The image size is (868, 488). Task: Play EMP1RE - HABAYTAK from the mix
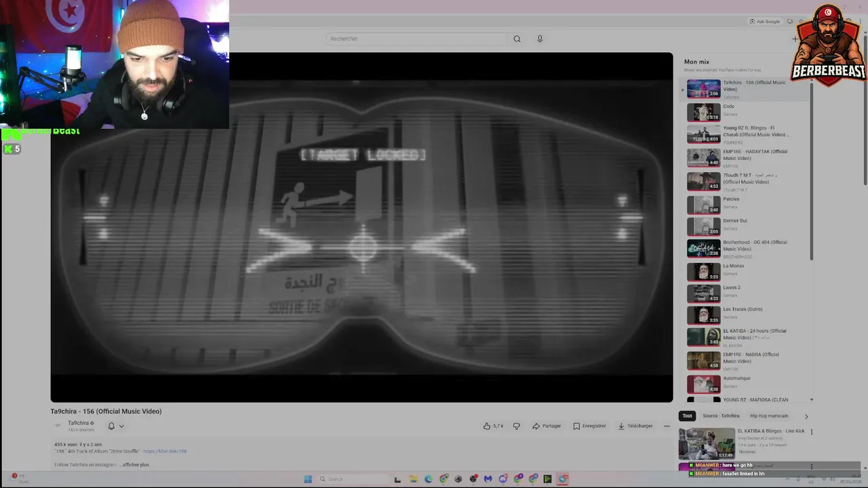click(747, 158)
